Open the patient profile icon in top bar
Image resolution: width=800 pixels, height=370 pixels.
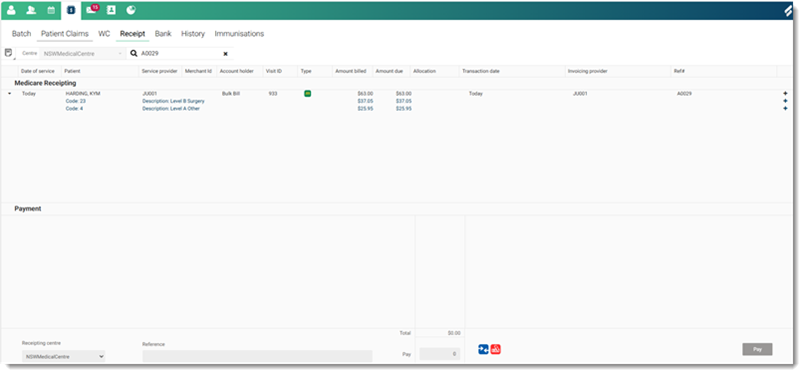(x=11, y=10)
